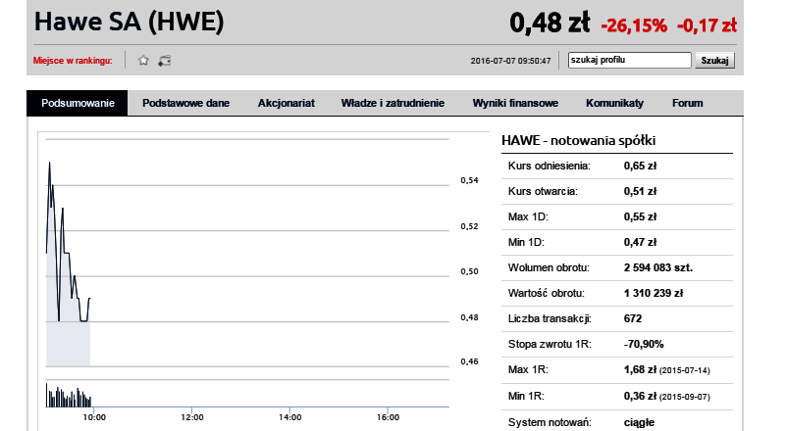Click the Szukaj search button

tap(715, 60)
